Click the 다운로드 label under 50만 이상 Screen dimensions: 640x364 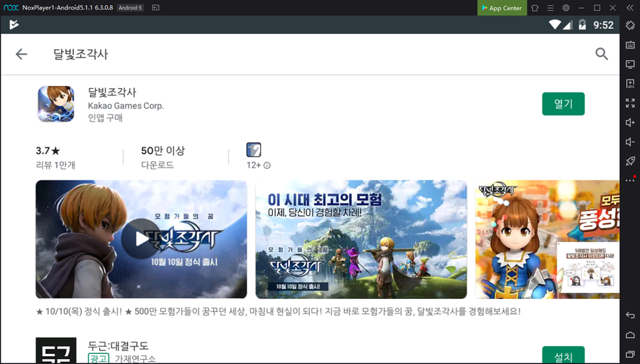pos(157,165)
